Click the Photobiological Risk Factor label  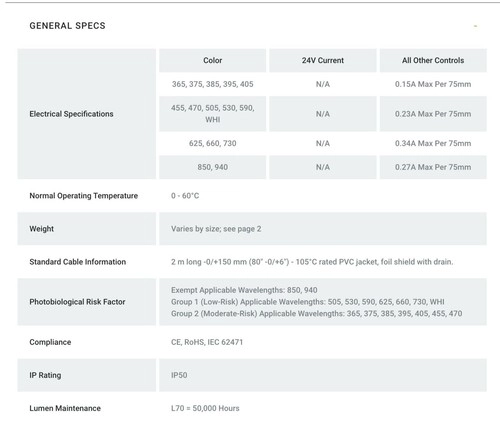click(77, 302)
